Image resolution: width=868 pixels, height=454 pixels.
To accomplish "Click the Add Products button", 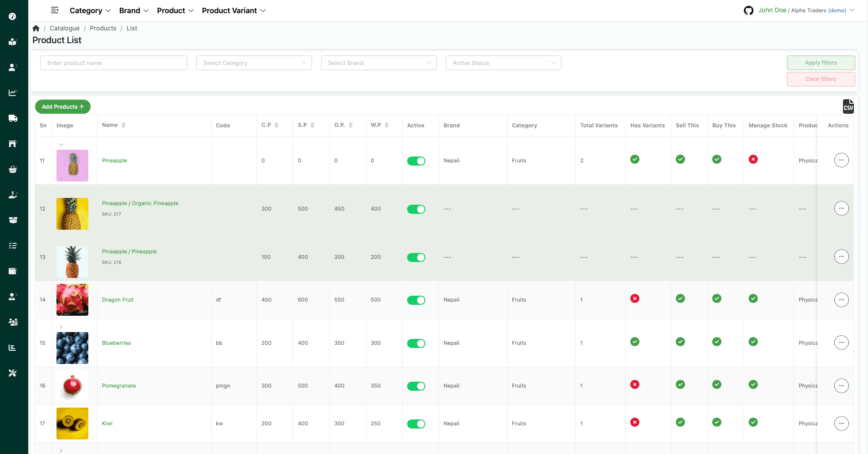I will coord(63,107).
